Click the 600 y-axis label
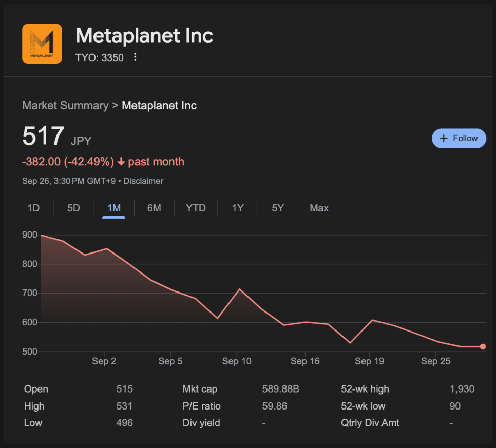The image size is (496, 448). pyautogui.click(x=30, y=322)
